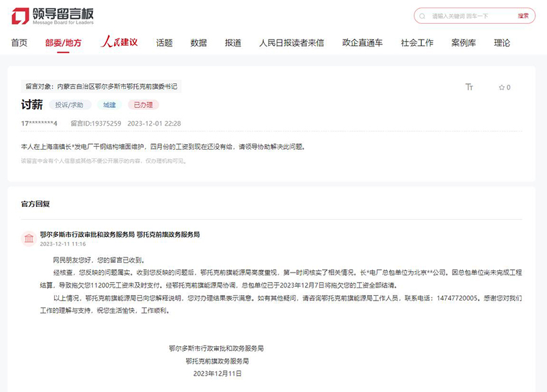Click the username 17********4
Viewport: 547px width, 392px height.
coord(39,124)
